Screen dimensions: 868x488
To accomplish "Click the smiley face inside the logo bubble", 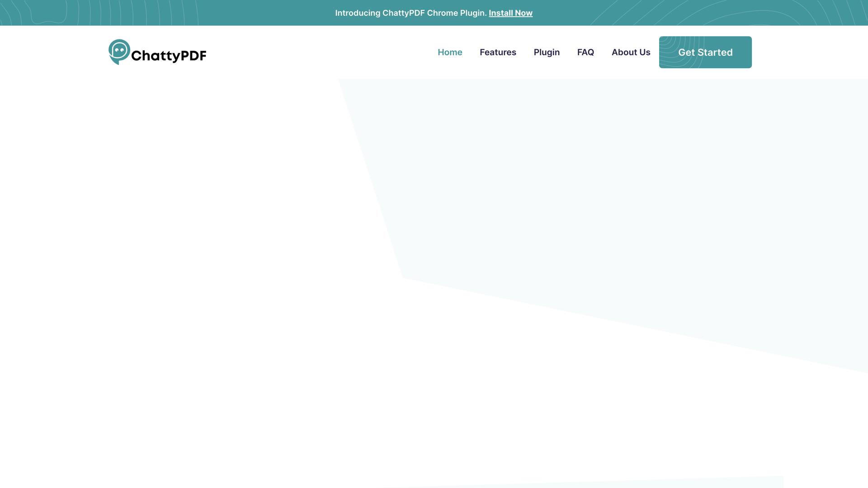I will (119, 50).
